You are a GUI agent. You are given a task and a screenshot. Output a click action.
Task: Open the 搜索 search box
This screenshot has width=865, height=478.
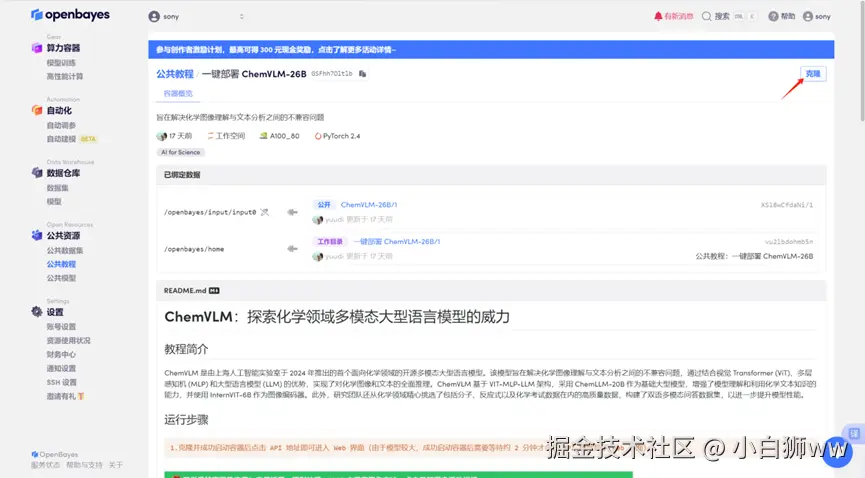click(x=728, y=17)
